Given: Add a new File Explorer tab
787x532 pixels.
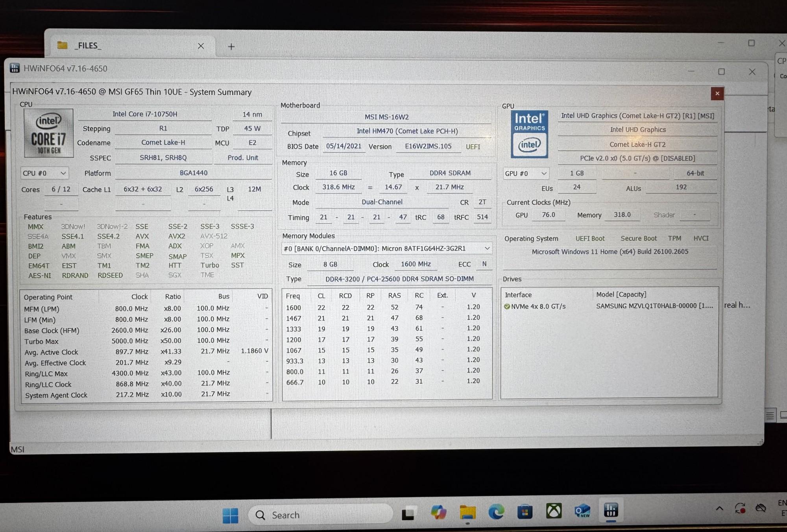Looking at the screenshot, I should (x=231, y=47).
